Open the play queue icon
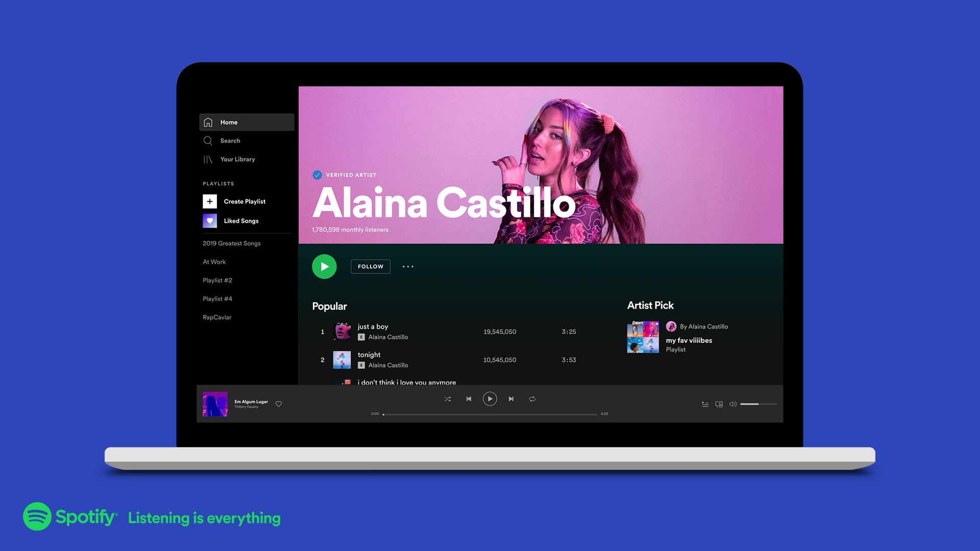This screenshot has width=980, height=551. 705,404
